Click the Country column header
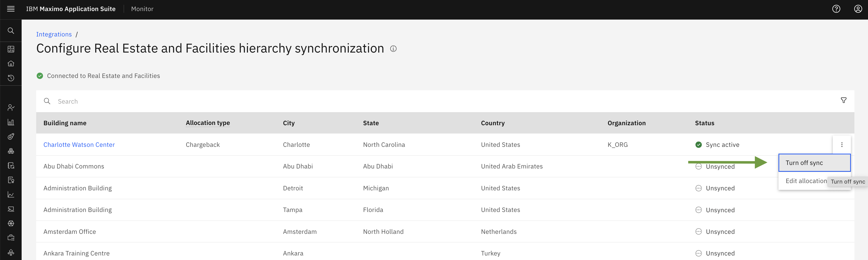Image resolution: width=868 pixels, height=260 pixels. point(493,123)
